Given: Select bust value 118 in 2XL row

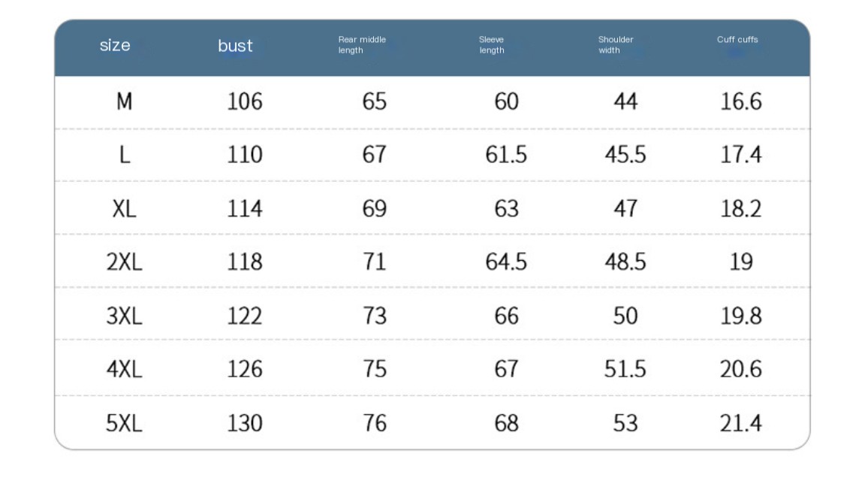Looking at the screenshot, I should pos(245,262).
